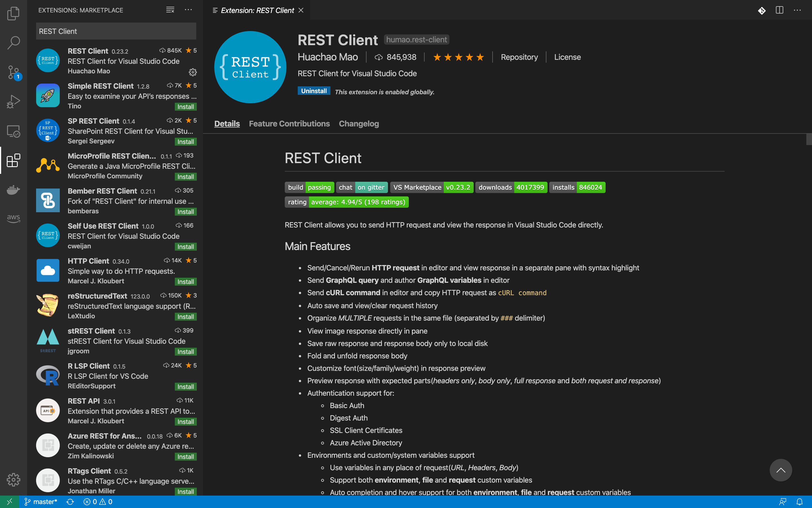Viewport: 812px width, 508px height.
Task: Click the details page scrollbar thumb
Action: point(809,139)
